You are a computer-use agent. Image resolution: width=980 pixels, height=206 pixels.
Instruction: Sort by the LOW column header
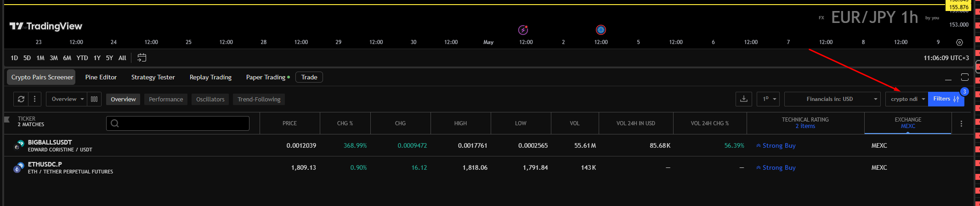coord(521,123)
